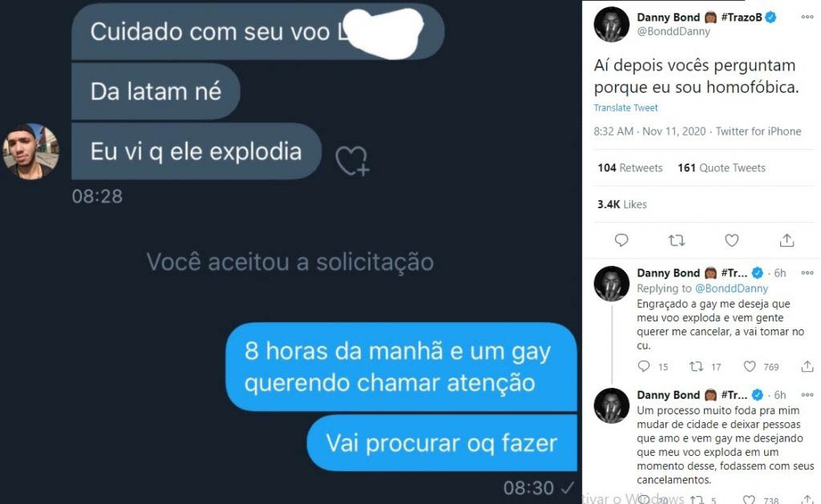Like the reply with 769 likes
Image resolution: width=821 pixels, height=504 pixels.
coord(750,366)
